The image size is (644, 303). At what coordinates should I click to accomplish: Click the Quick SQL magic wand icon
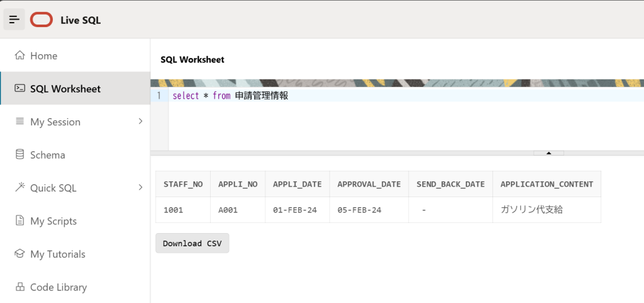pyautogui.click(x=19, y=188)
